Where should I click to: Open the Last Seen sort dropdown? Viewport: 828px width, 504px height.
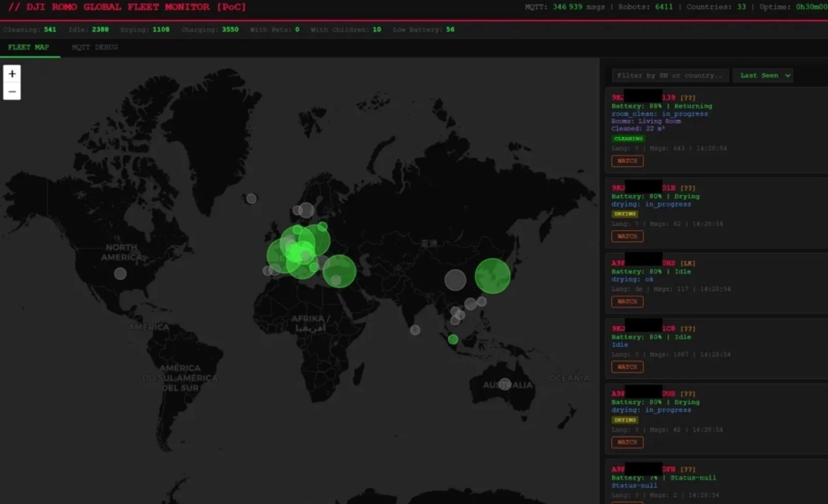click(x=762, y=76)
